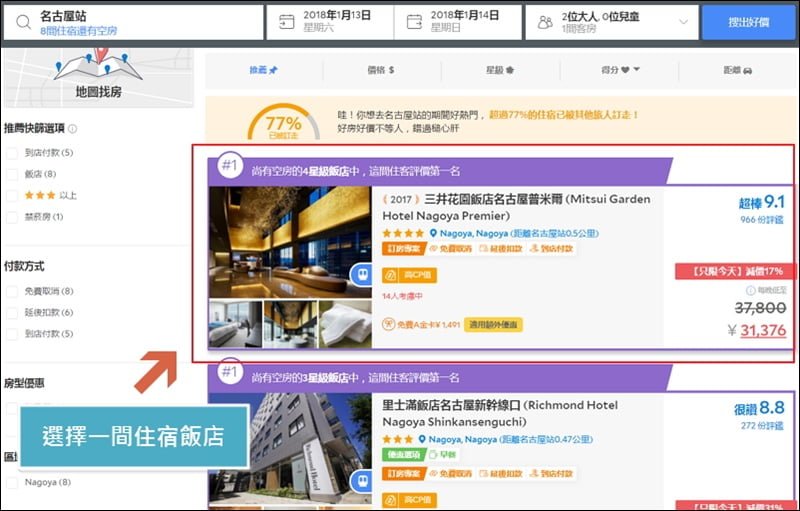Open the check-in calendar icon
This screenshot has width=800, height=511.
(287, 22)
